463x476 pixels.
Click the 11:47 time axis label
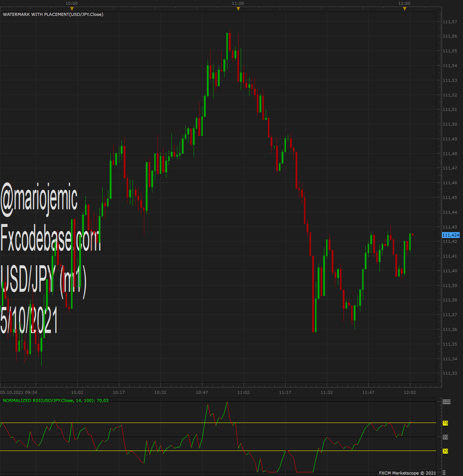(x=368, y=392)
